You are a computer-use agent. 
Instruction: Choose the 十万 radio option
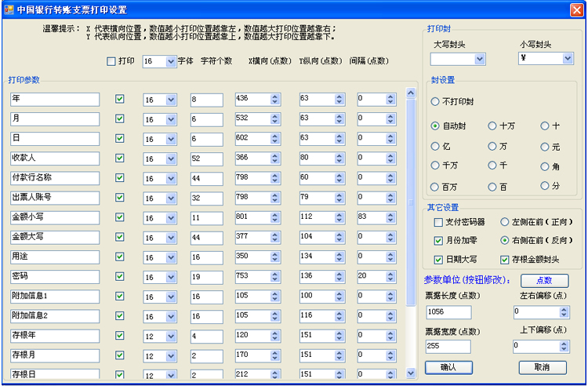[x=492, y=126]
